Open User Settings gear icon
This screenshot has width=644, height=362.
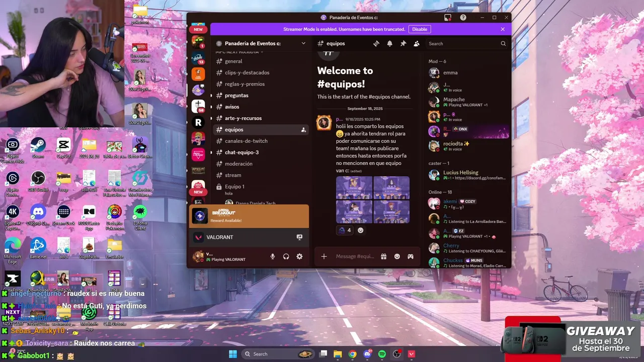tap(299, 256)
